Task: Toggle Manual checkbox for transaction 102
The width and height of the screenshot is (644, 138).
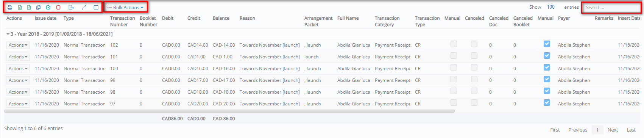Action: [x=454, y=44]
